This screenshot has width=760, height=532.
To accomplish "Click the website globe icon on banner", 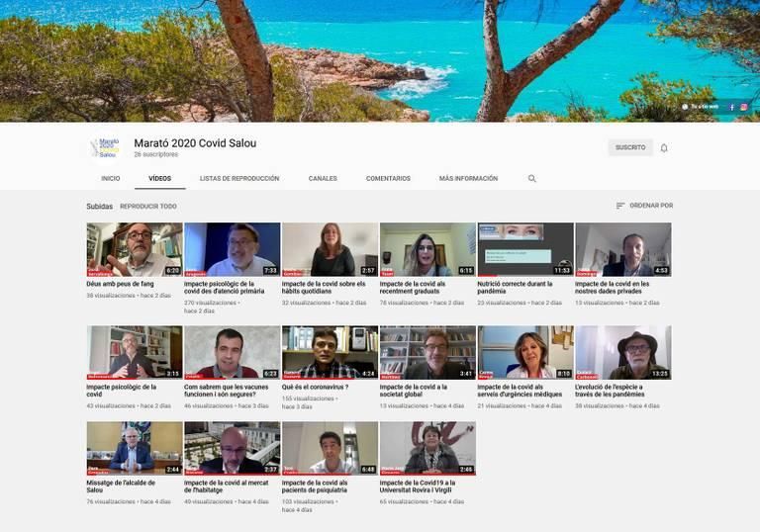I will [684, 107].
